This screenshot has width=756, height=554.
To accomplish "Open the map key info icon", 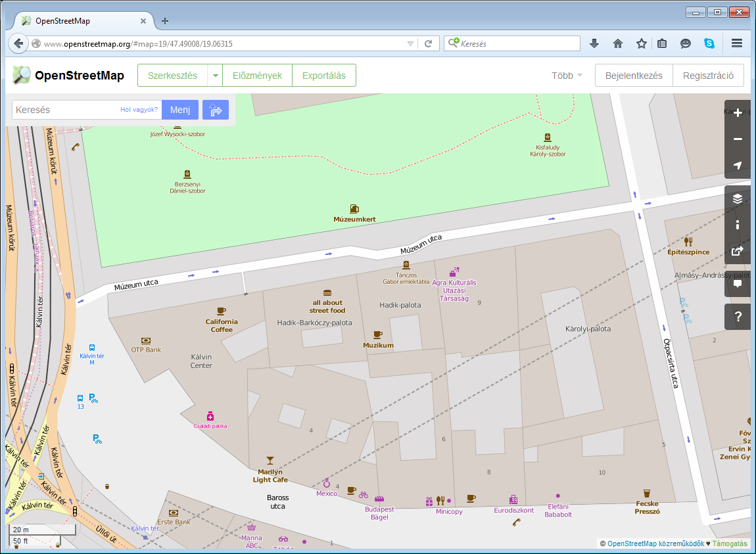I will tap(737, 225).
